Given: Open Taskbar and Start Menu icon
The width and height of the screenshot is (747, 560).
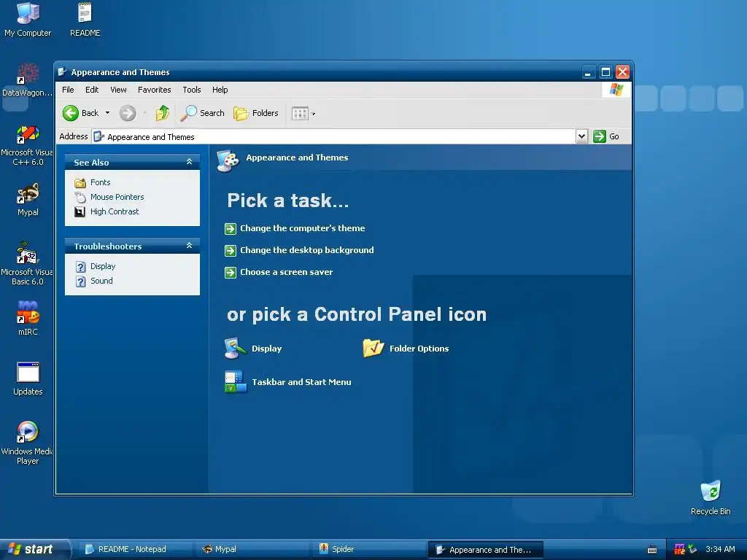Looking at the screenshot, I should [236, 382].
